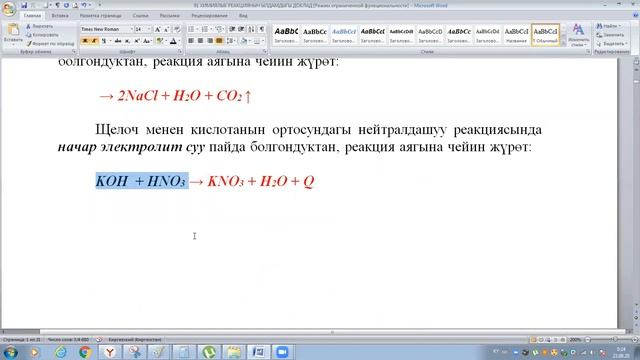Open uTorrent from the taskbar

click(x=209, y=352)
